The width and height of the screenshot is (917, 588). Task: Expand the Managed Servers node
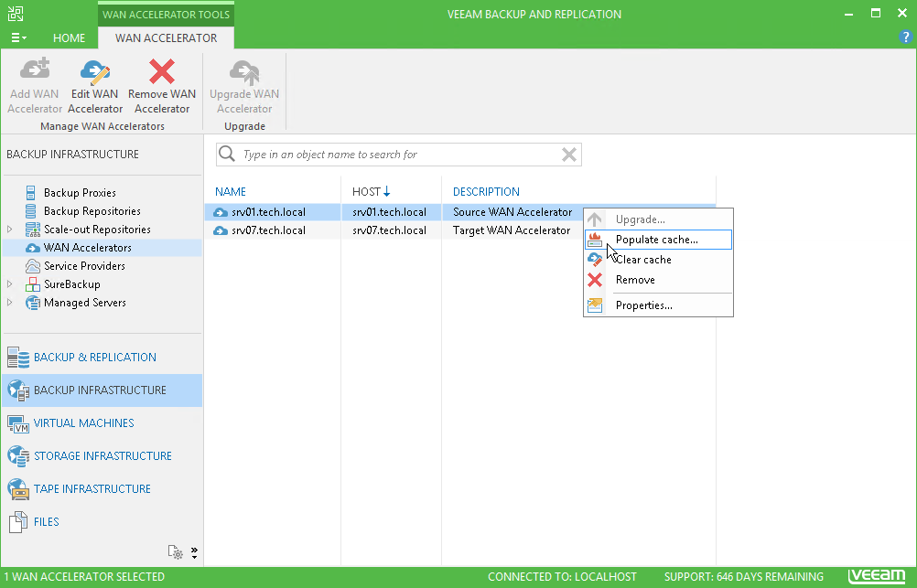(x=9, y=303)
